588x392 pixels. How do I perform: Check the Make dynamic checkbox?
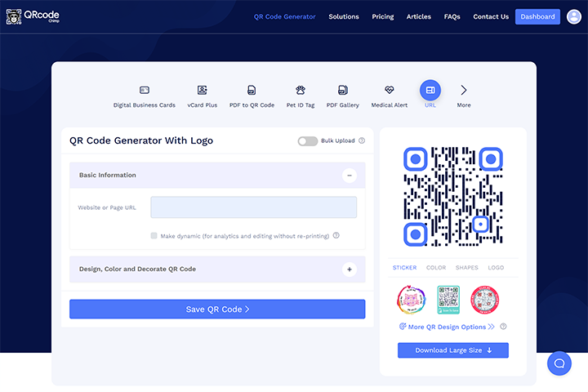[x=154, y=235]
